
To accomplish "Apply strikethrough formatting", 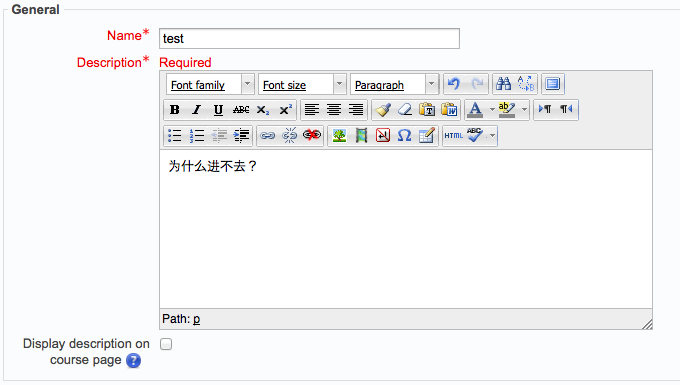I will tap(241, 110).
